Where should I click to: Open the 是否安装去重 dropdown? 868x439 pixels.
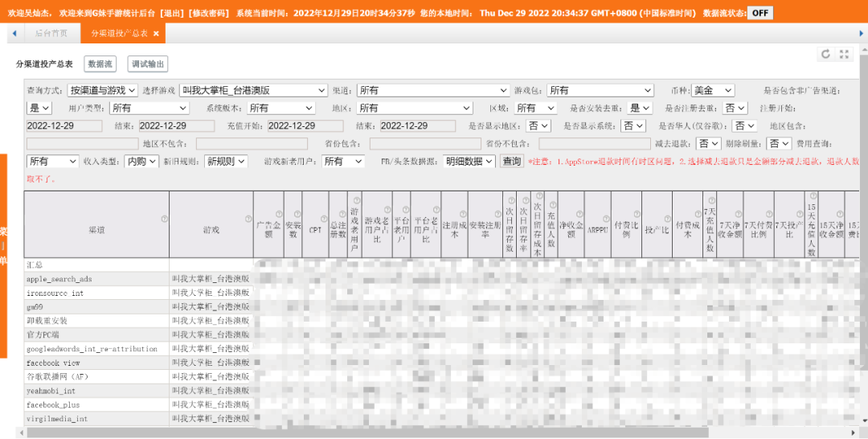point(641,108)
